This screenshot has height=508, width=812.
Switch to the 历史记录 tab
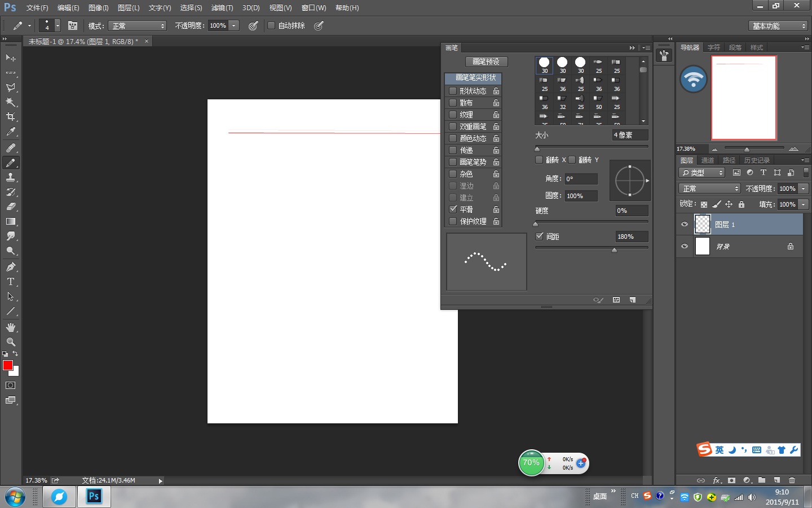click(757, 160)
